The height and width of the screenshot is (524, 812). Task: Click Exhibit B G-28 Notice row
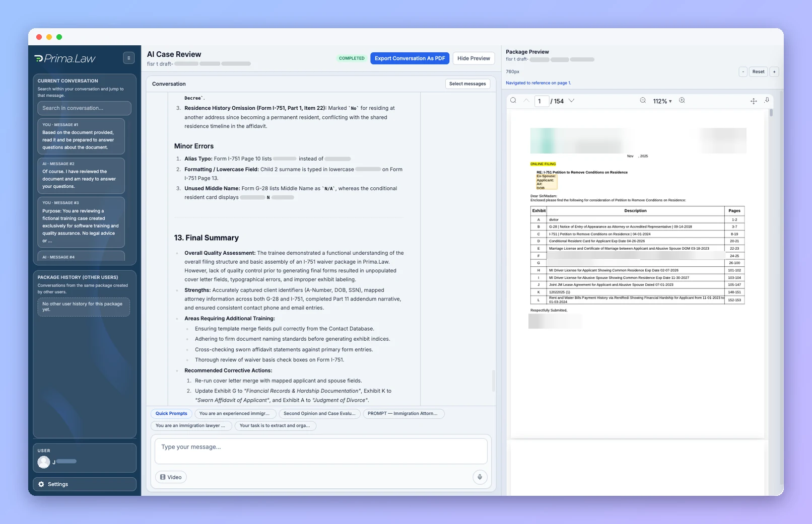coord(637,227)
